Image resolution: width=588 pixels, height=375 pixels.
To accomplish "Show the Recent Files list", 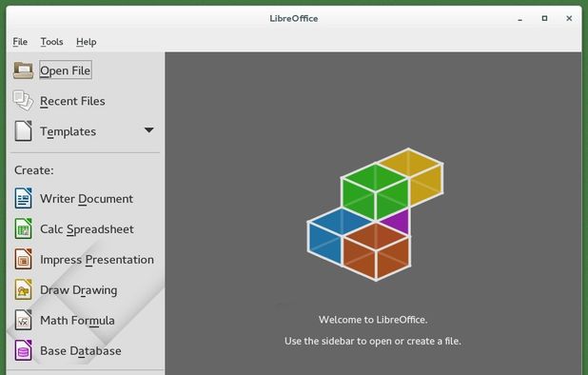I will coord(72,101).
